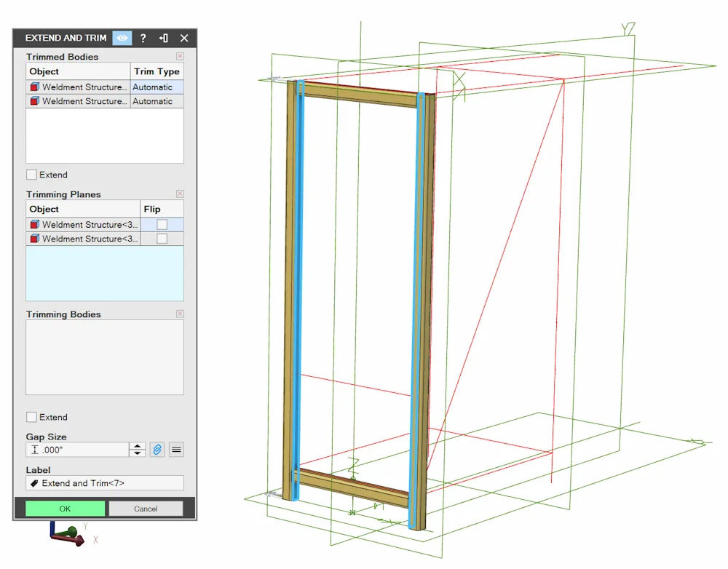Click the pin/dock dialog icon
Viewport: 728px width, 569px height.
(163, 38)
